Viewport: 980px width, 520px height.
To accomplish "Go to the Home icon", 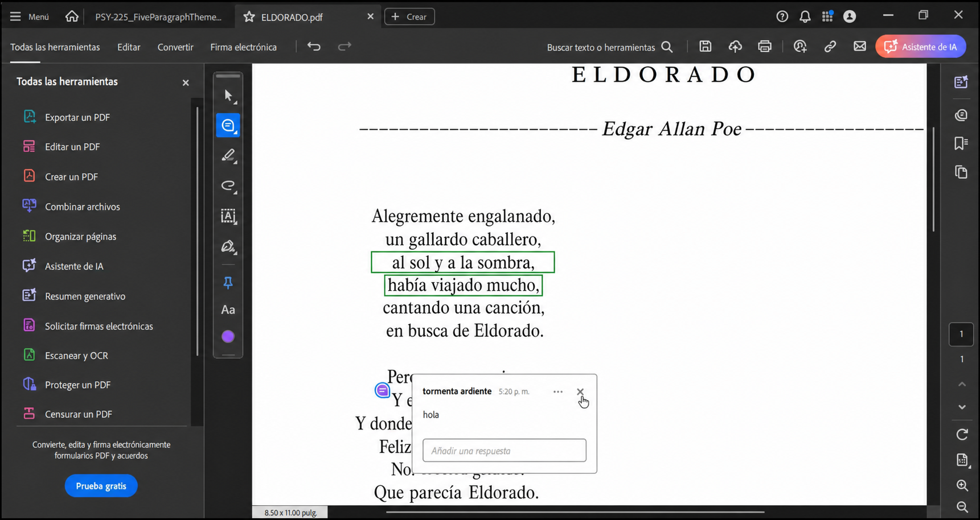I will pos(72,16).
